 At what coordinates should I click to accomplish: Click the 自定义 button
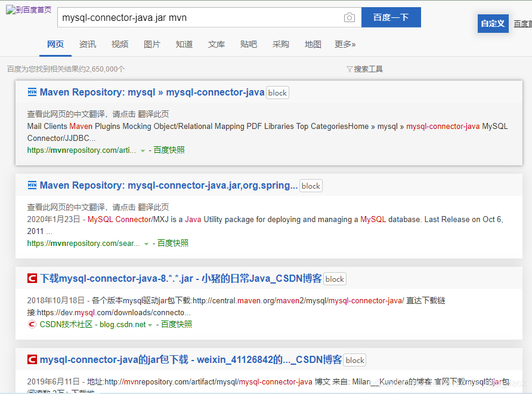click(493, 23)
